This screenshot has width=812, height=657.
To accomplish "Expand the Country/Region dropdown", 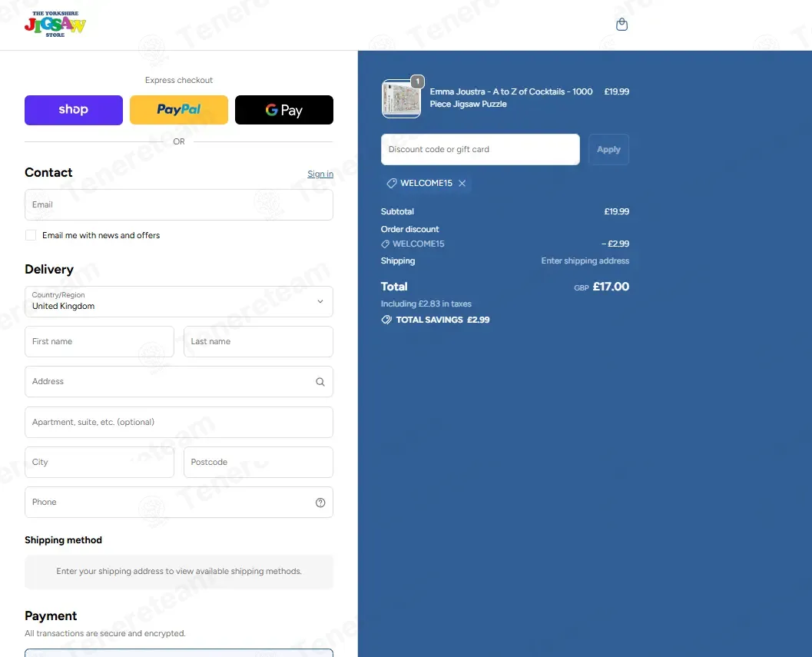I will (x=179, y=301).
